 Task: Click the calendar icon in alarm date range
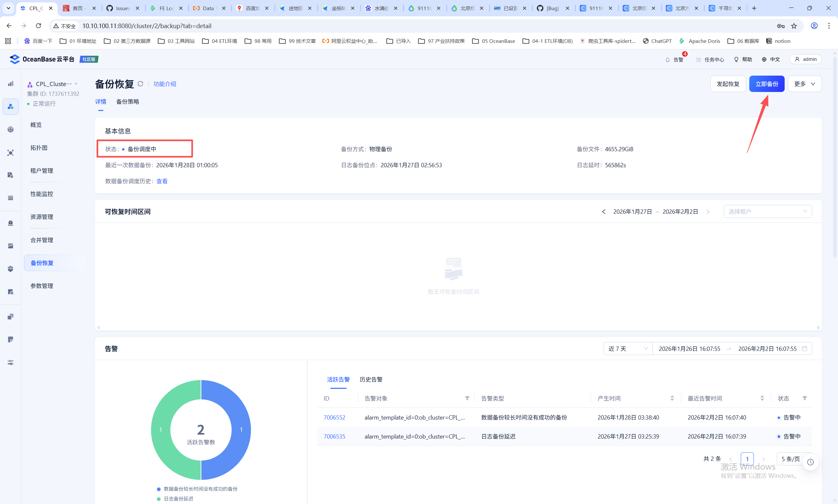pos(804,349)
